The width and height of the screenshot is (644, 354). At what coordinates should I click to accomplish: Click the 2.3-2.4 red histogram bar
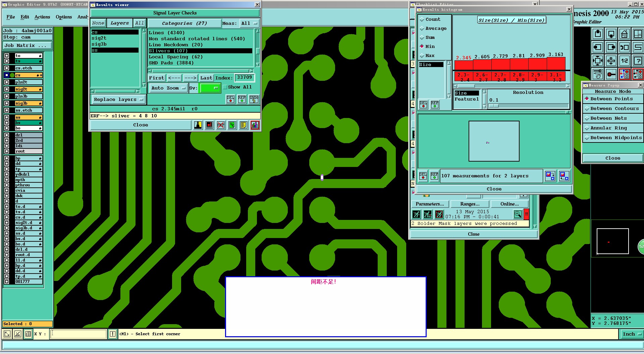click(x=464, y=77)
